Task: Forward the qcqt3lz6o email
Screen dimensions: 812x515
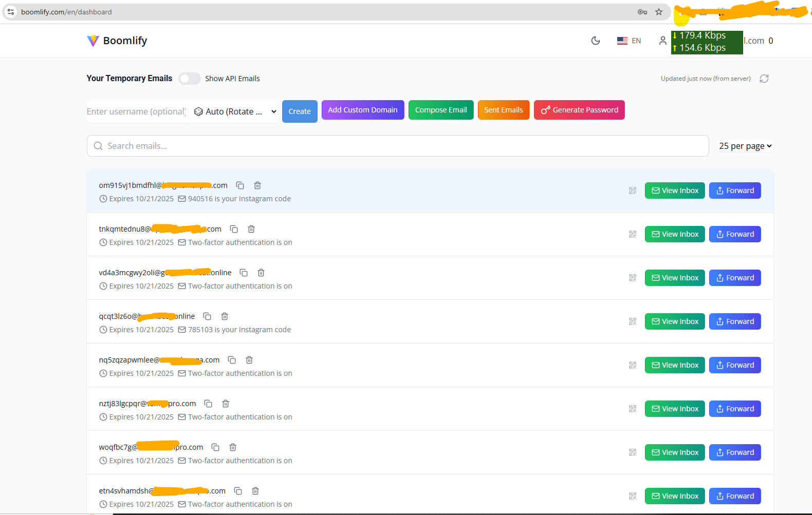Action: [x=735, y=321]
